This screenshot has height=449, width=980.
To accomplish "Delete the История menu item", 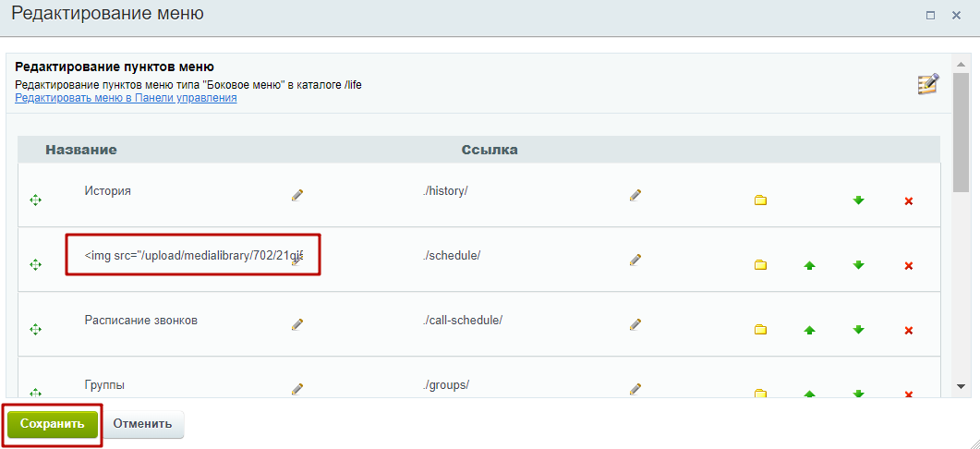I will click(908, 200).
